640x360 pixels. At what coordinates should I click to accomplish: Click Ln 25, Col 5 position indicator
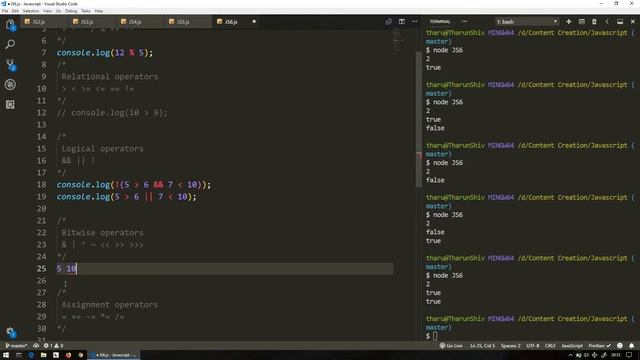pos(482,346)
